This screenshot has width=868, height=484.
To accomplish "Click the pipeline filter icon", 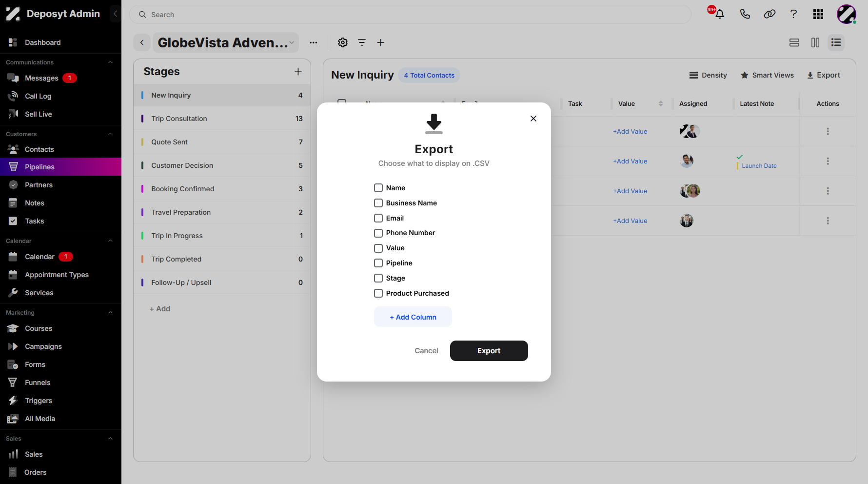I will point(362,42).
